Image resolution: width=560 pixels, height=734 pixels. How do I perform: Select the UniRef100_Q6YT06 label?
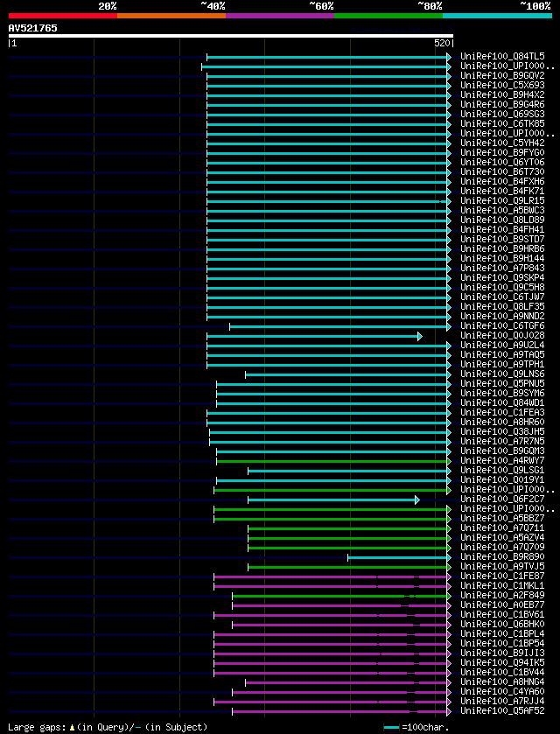pos(502,163)
